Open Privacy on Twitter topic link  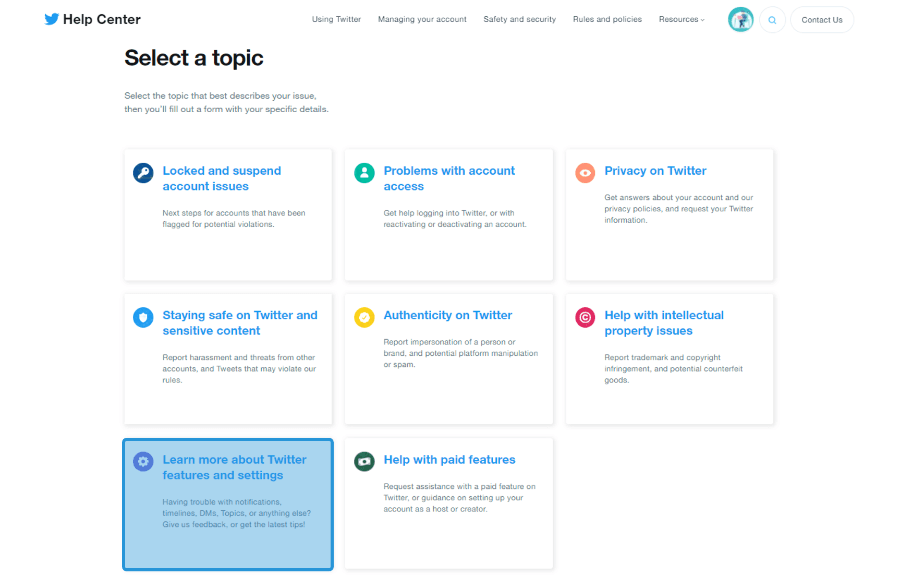tap(655, 171)
